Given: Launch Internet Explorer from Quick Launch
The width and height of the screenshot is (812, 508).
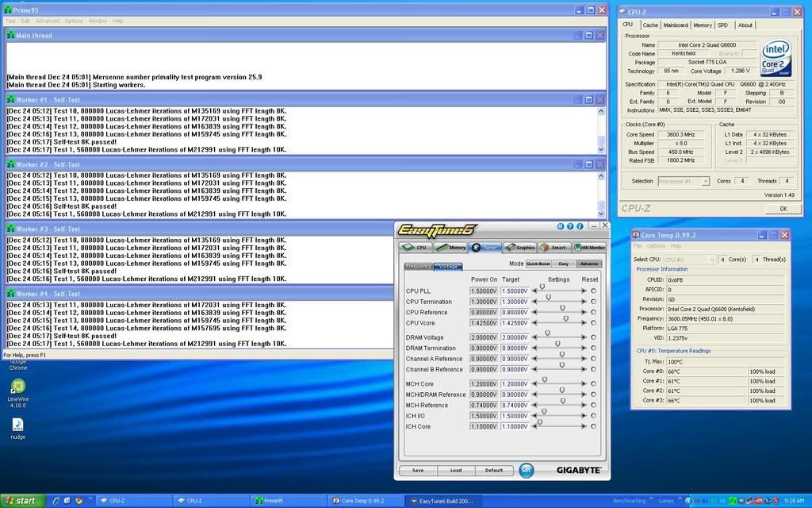Looking at the screenshot, I should click(x=56, y=501).
